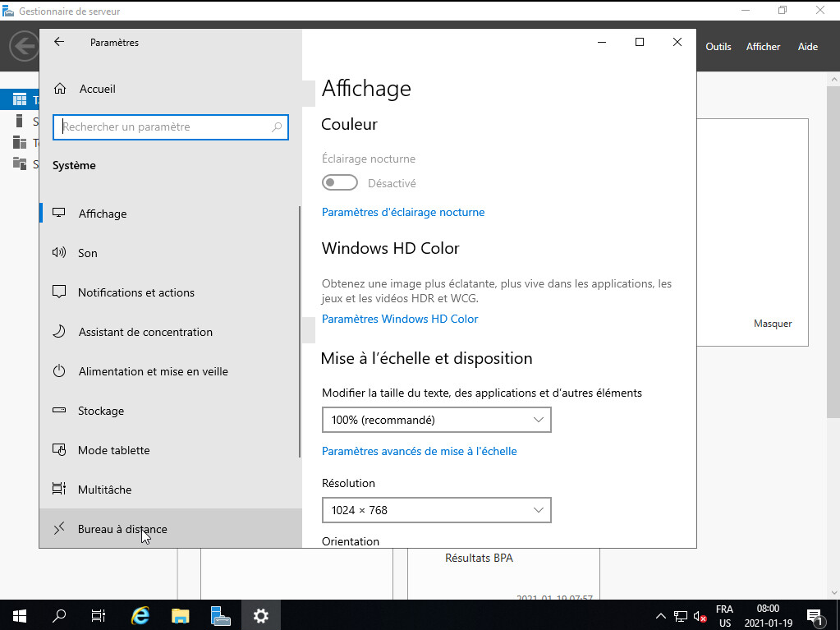Click Paramètres Windows HD Color link
This screenshot has height=630, width=840.
400,319
